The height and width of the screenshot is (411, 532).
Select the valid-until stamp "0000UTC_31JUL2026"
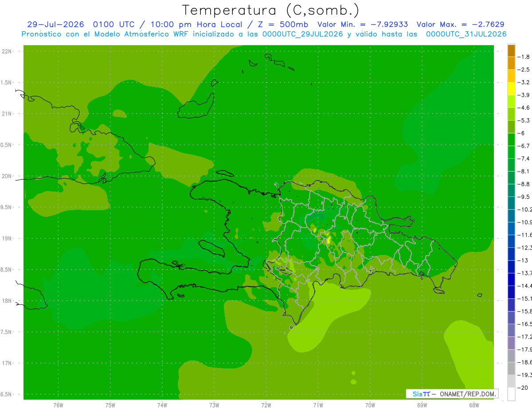point(466,34)
